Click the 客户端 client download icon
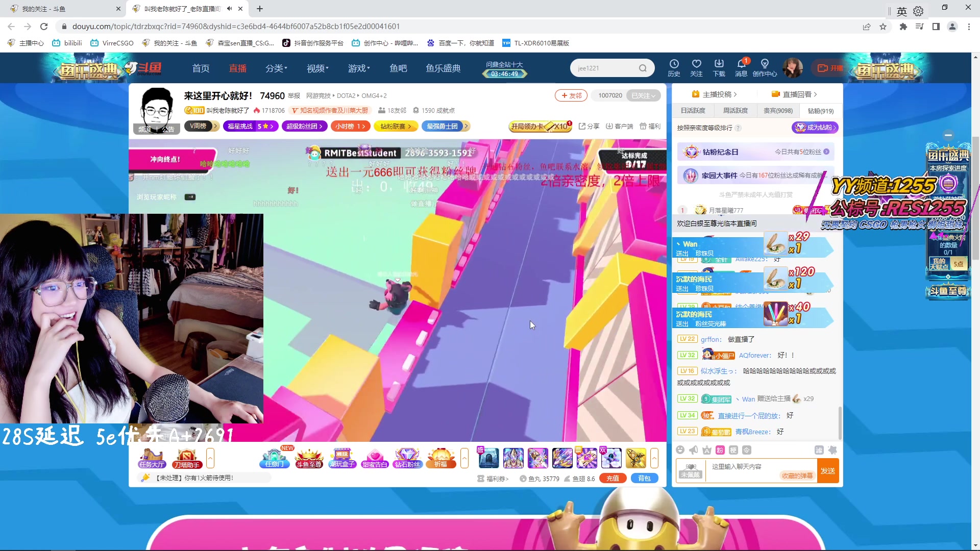 tap(619, 126)
